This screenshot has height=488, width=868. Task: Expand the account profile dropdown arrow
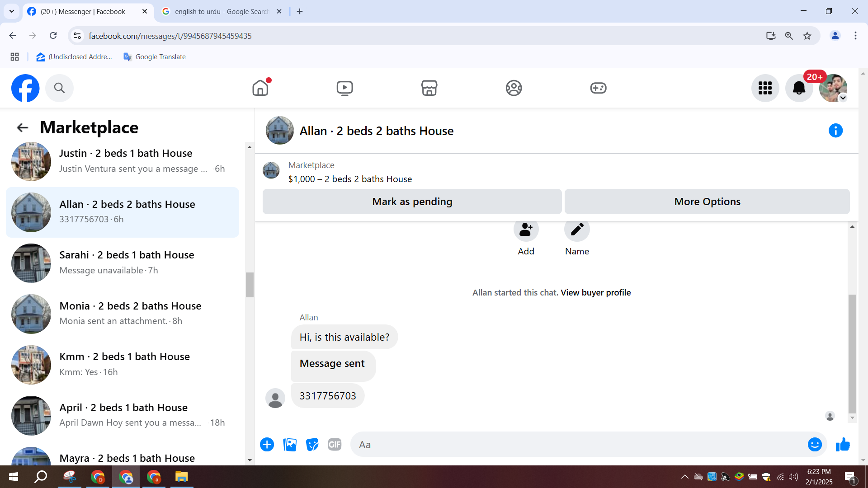pyautogui.click(x=843, y=98)
